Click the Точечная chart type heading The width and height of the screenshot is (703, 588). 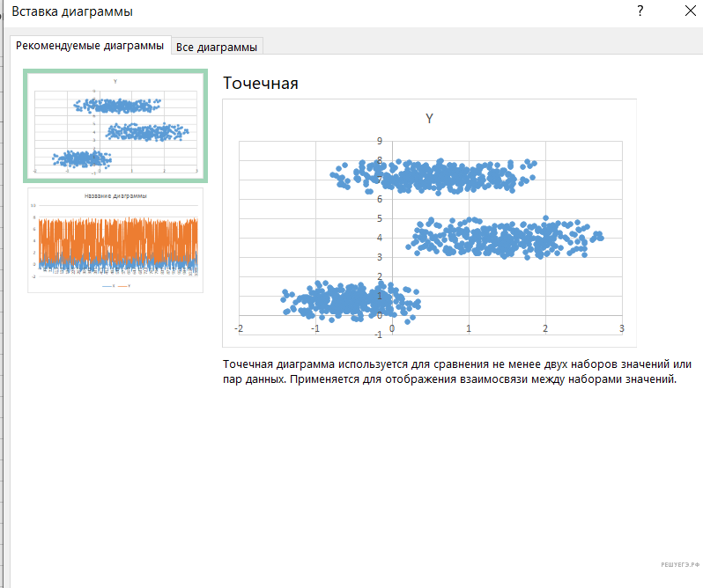click(x=261, y=84)
